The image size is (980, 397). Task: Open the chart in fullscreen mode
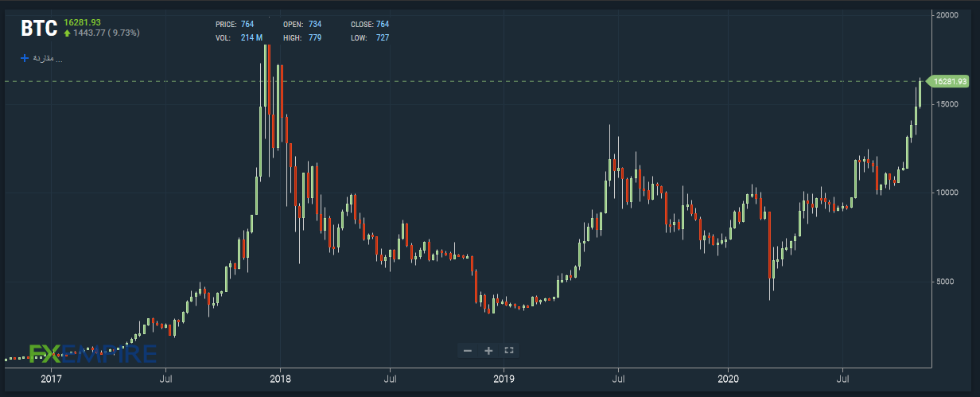pos(509,350)
